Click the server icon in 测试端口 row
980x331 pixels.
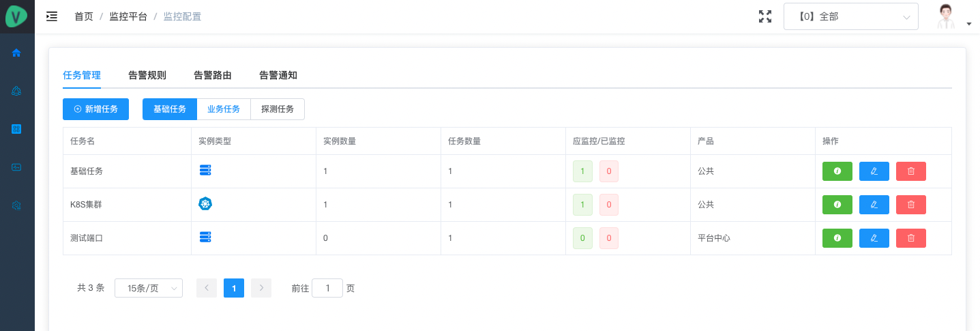pyautogui.click(x=205, y=238)
